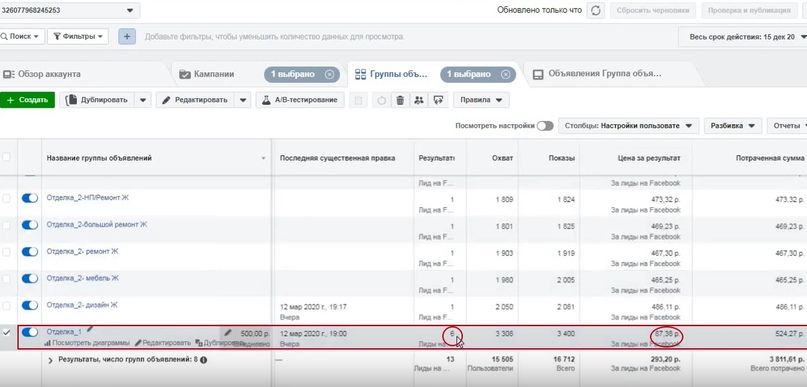The height and width of the screenshot is (387, 807).
Task: Click the green Создать button
Action: (x=27, y=100)
